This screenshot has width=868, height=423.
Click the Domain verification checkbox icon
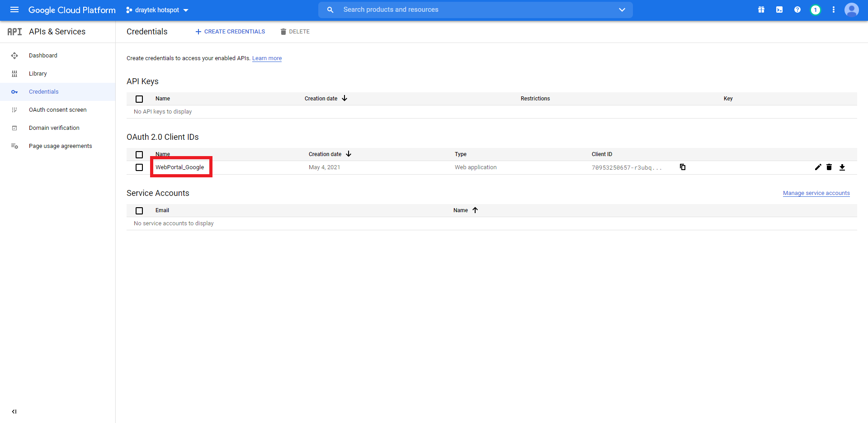click(x=14, y=128)
